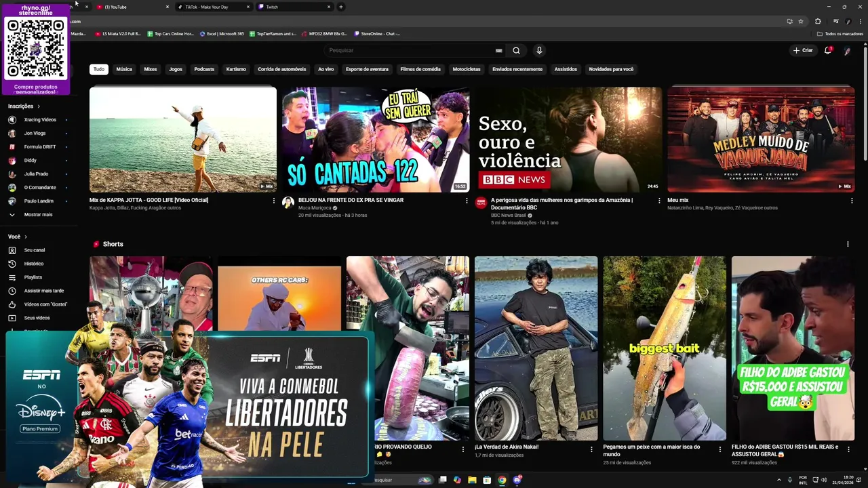The image size is (868, 488).
Task: Click the YouTube search magnifier button
Action: pos(516,50)
